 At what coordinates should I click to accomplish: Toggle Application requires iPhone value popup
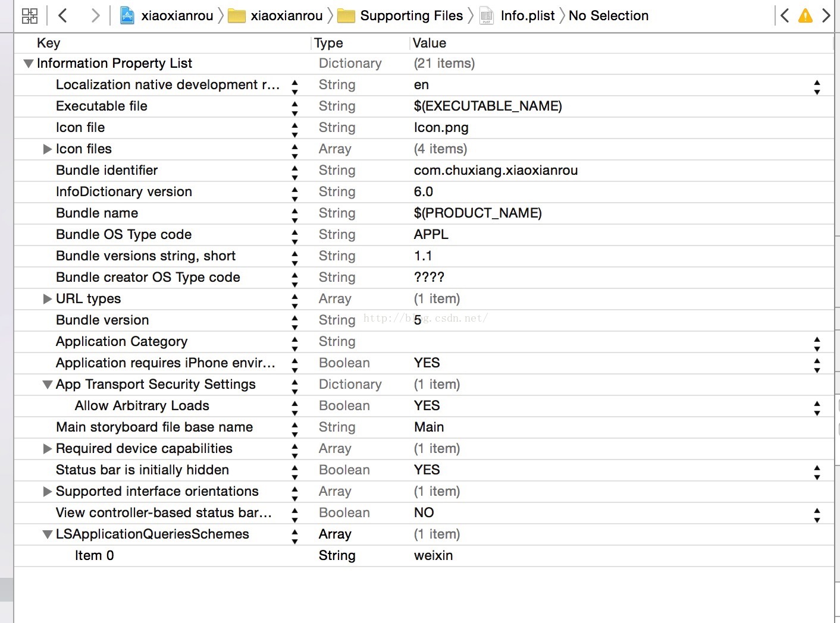[x=817, y=366]
